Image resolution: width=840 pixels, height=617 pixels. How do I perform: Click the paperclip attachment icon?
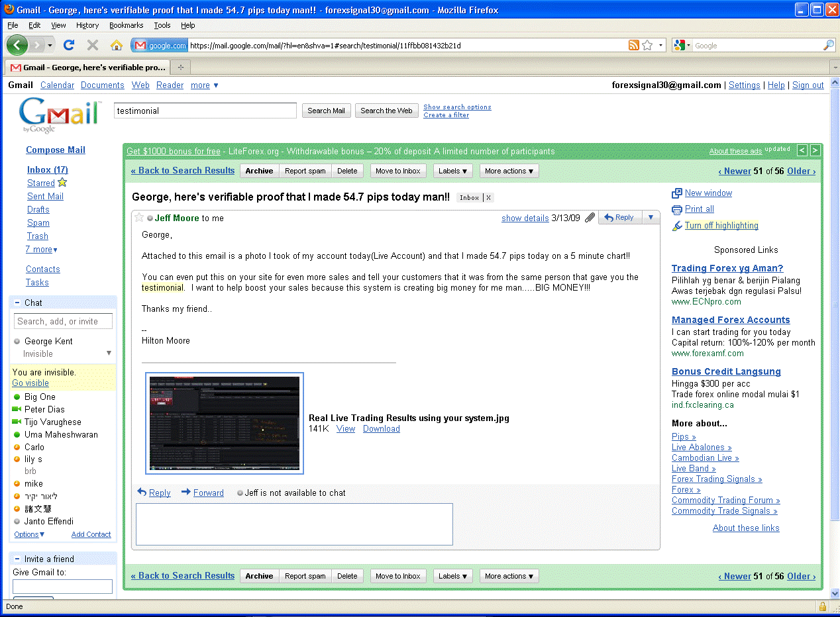click(590, 218)
